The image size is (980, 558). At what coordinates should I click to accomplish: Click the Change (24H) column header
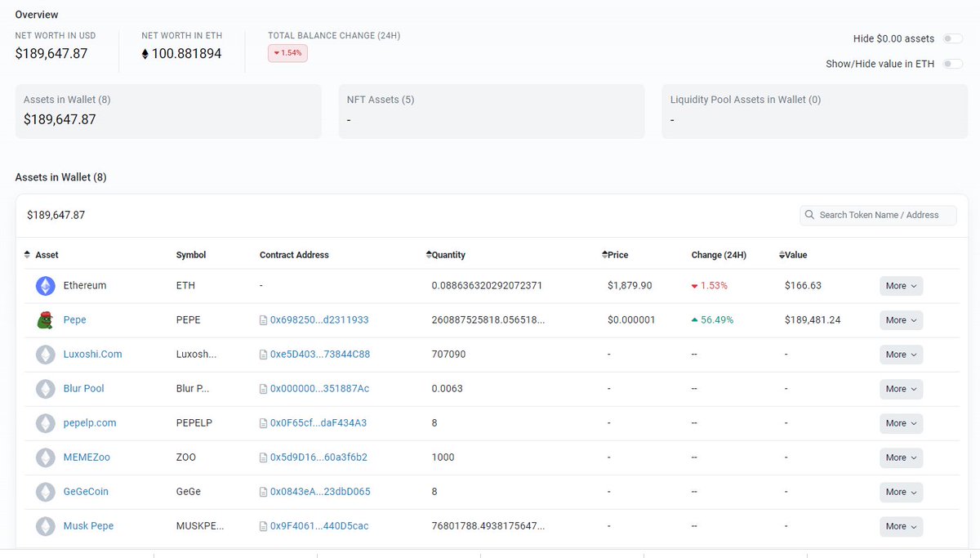(x=719, y=255)
